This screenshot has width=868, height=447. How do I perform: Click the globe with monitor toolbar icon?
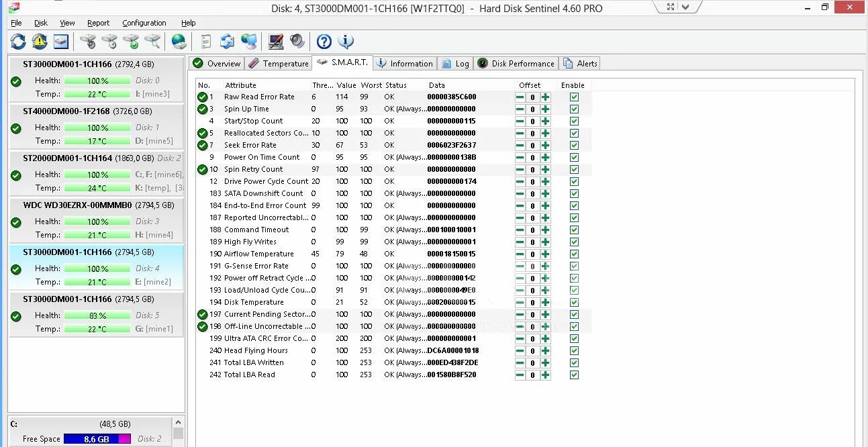point(249,42)
